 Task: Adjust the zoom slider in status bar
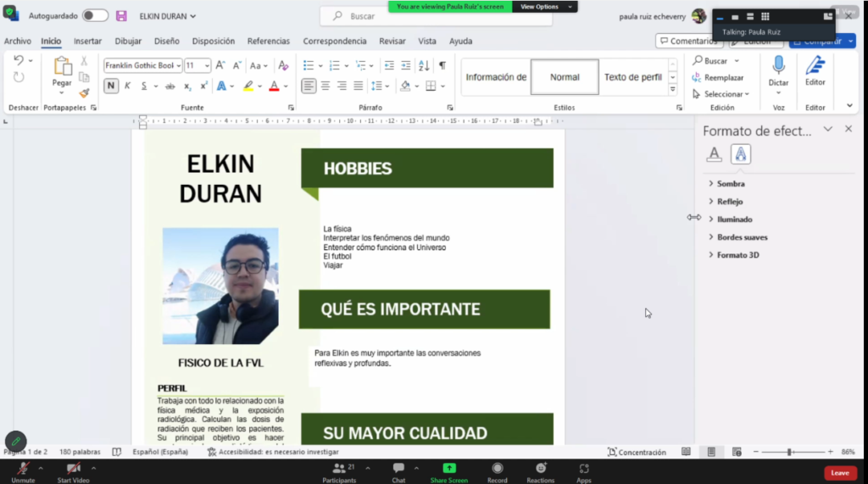(x=789, y=452)
